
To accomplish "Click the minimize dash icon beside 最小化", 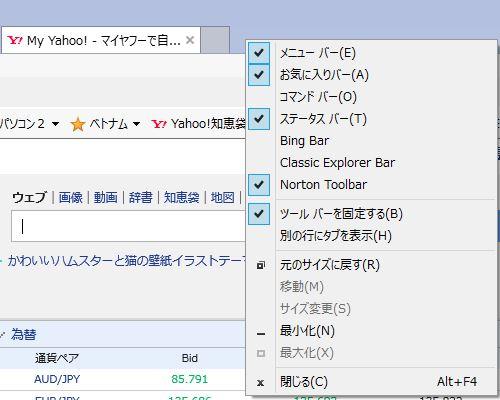I will click(x=261, y=333).
